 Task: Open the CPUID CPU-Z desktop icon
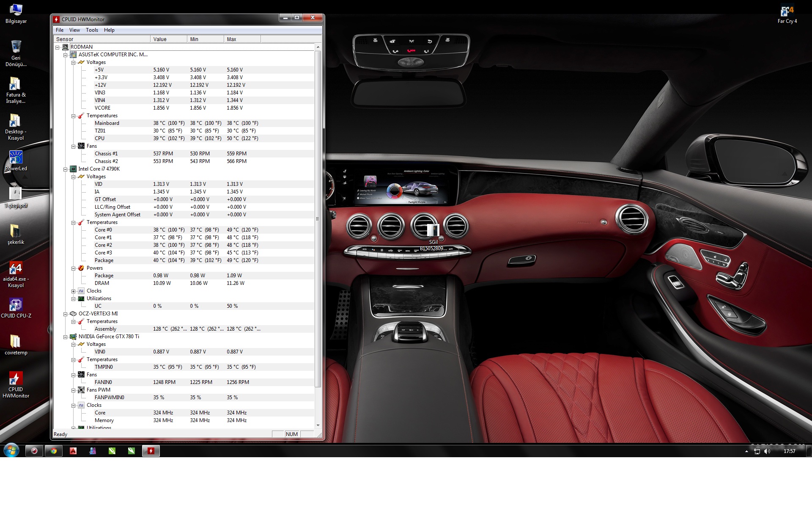tap(16, 305)
